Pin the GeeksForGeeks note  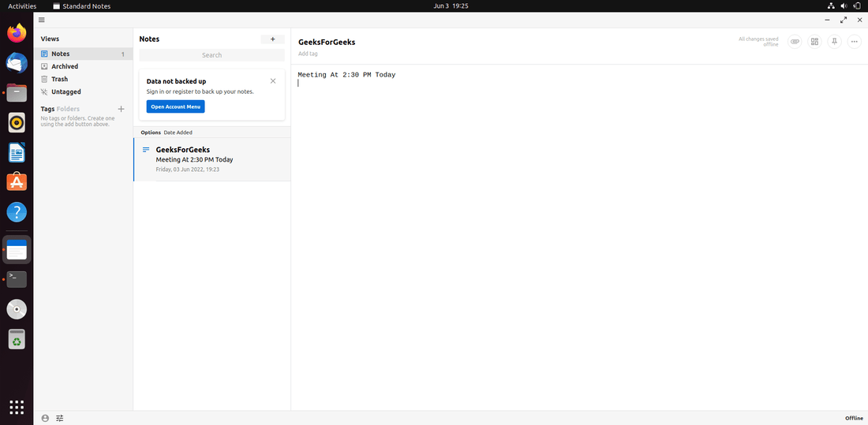834,42
